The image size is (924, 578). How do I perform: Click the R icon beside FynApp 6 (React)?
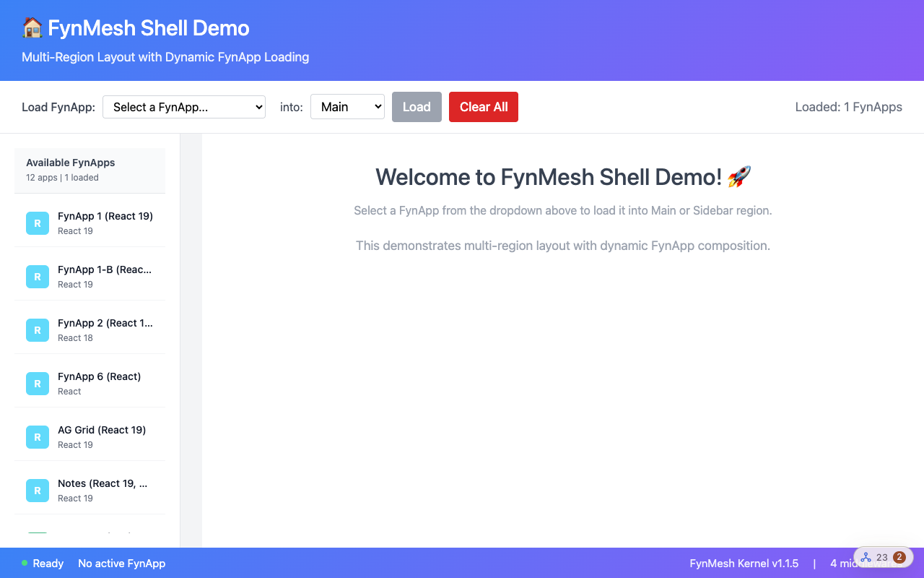tap(38, 384)
